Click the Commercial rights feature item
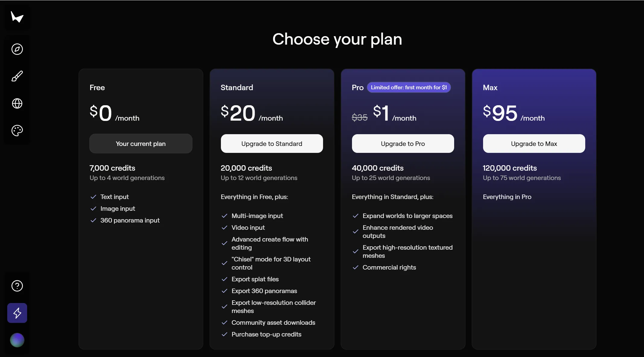Screen dimensions: 644x357 click(x=389, y=267)
